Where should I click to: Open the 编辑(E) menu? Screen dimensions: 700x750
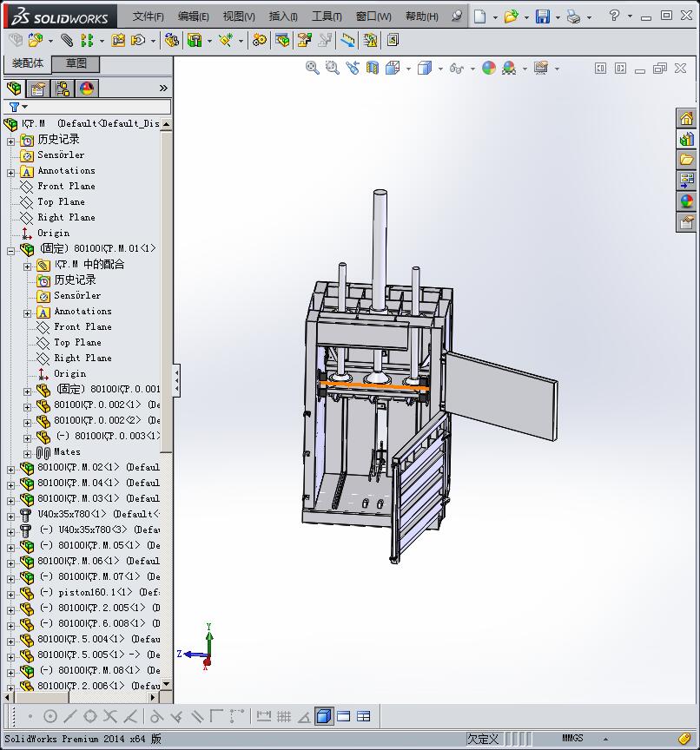[x=194, y=16]
